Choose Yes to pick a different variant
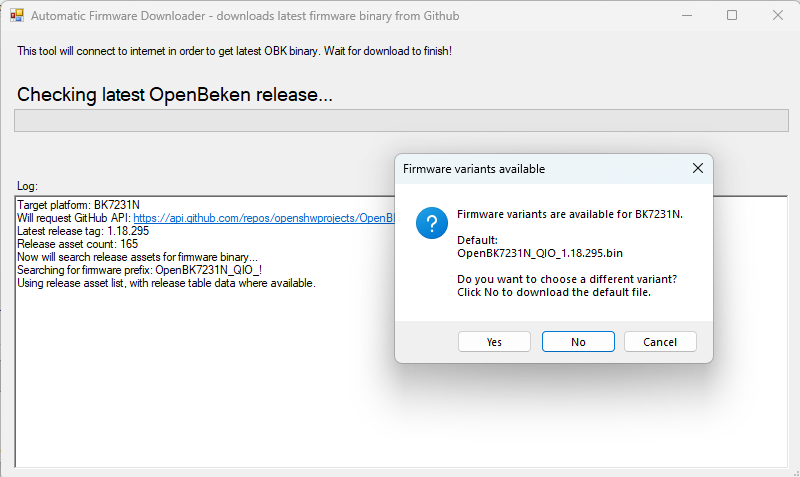This screenshot has width=800, height=477. point(494,342)
